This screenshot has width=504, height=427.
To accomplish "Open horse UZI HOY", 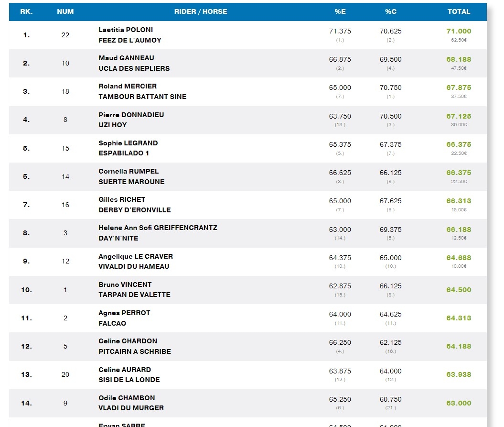I will click(113, 125).
